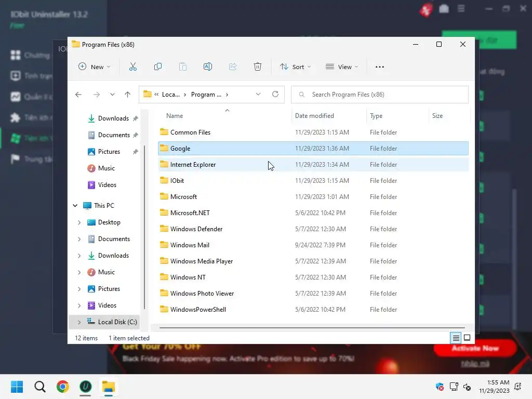Screen dimensions: 532x399
Task: Click Program ... breadcrumb segment
Action: click(x=206, y=95)
